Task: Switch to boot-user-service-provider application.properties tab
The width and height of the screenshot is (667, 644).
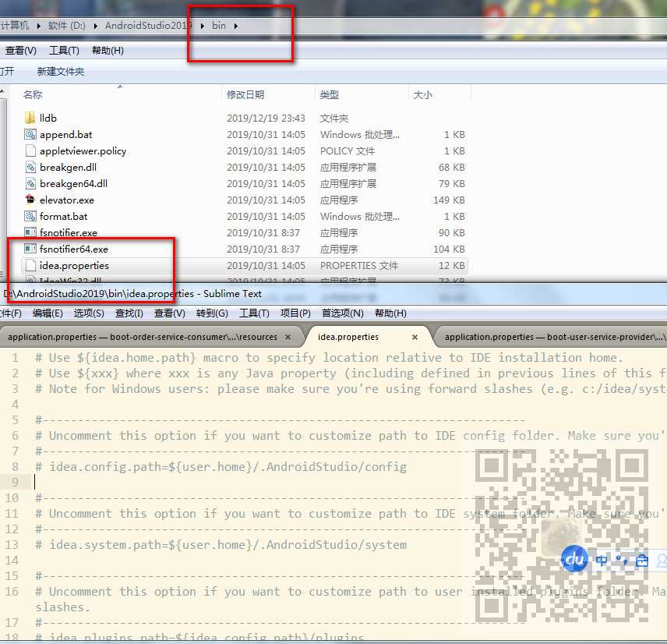Action: (553, 337)
